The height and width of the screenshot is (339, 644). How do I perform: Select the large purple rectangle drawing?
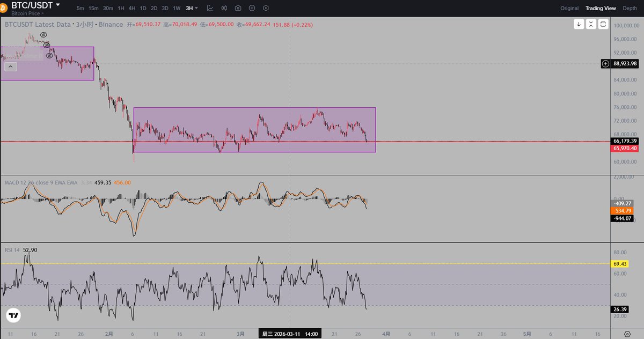(254, 130)
